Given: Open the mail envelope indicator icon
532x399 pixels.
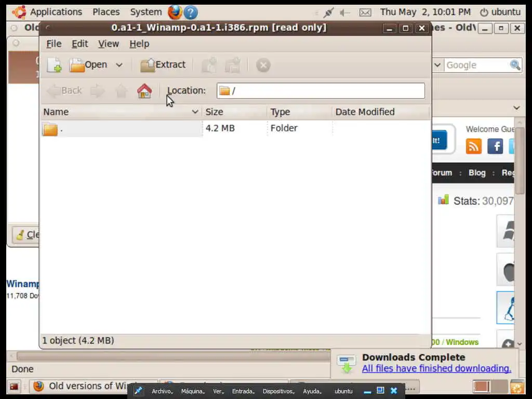Looking at the screenshot, I should pos(365,13).
